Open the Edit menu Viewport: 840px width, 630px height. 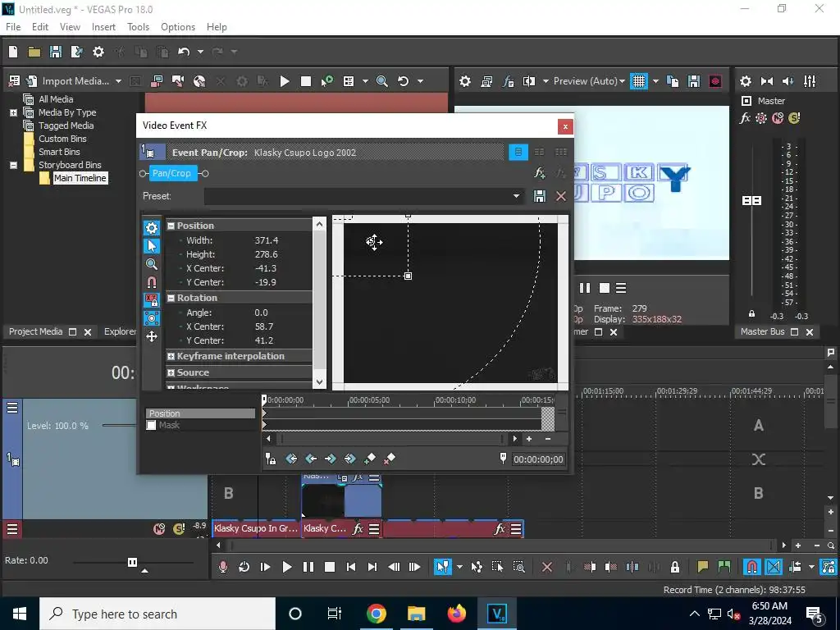pos(40,27)
